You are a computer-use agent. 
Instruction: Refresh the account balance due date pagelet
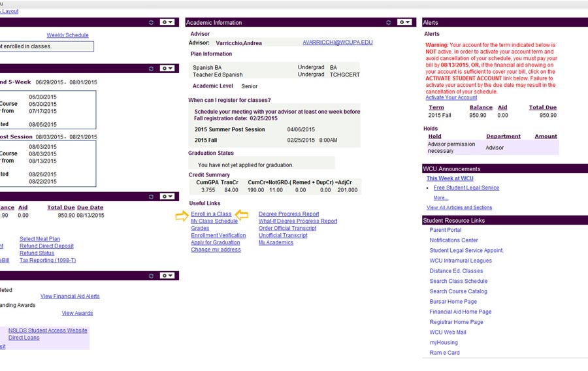(x=152, y=196)
